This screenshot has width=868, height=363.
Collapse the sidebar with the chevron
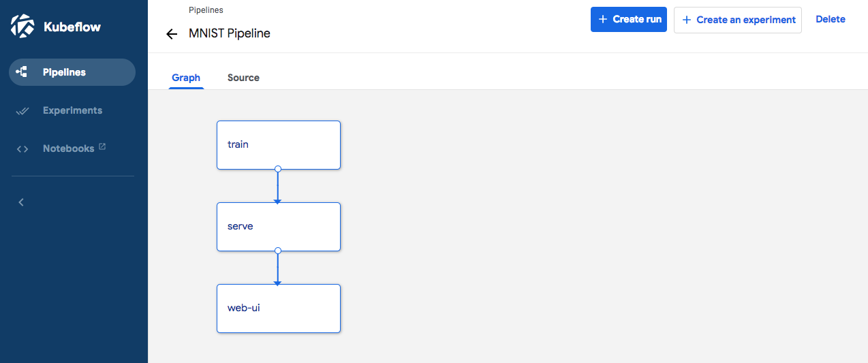pyautogui.click(x=21, y=202)
